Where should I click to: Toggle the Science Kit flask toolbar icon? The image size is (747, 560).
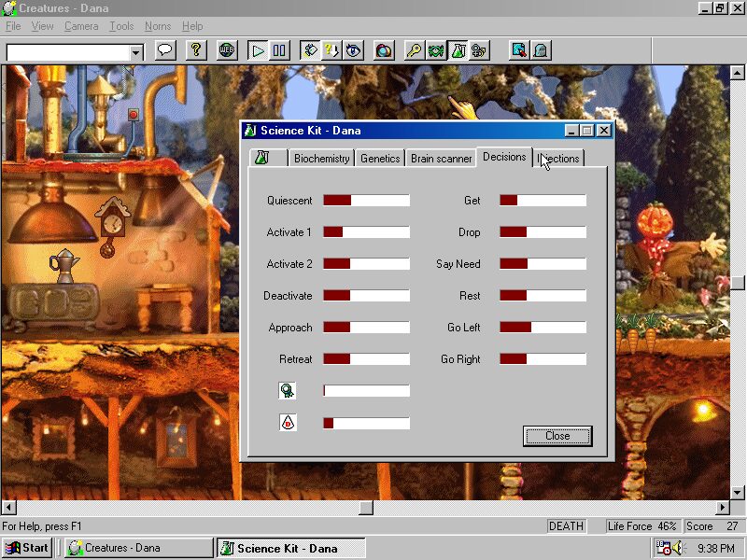[x=458, y=50]
